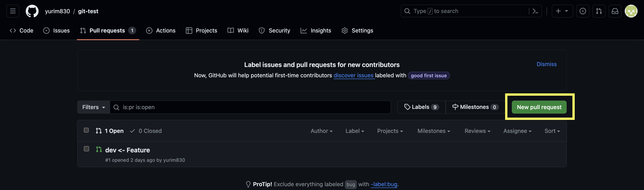Open the yurim830 owner link
The width and height of the screenshot is (644, 190).
click(x=57, y=11)
